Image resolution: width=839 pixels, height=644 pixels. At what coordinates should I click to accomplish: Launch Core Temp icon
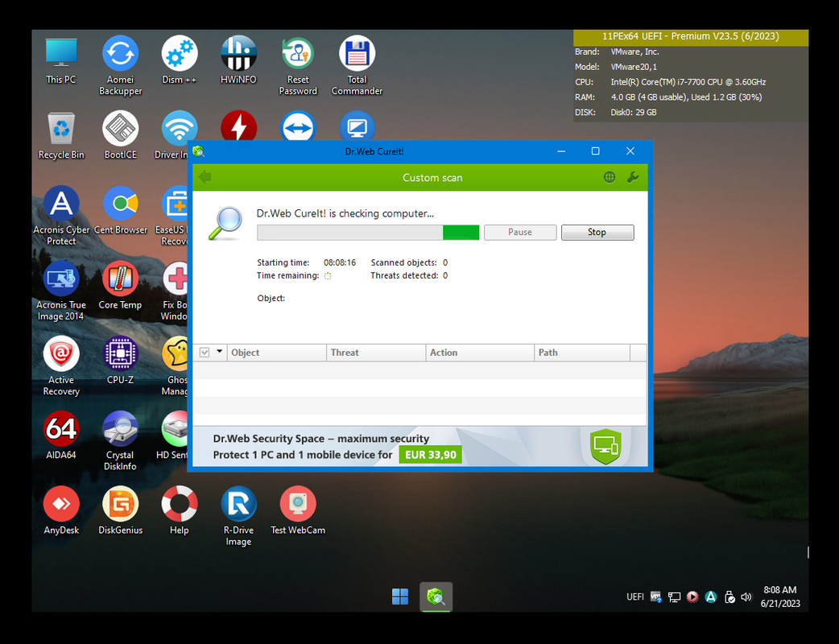tap(121, 286)
